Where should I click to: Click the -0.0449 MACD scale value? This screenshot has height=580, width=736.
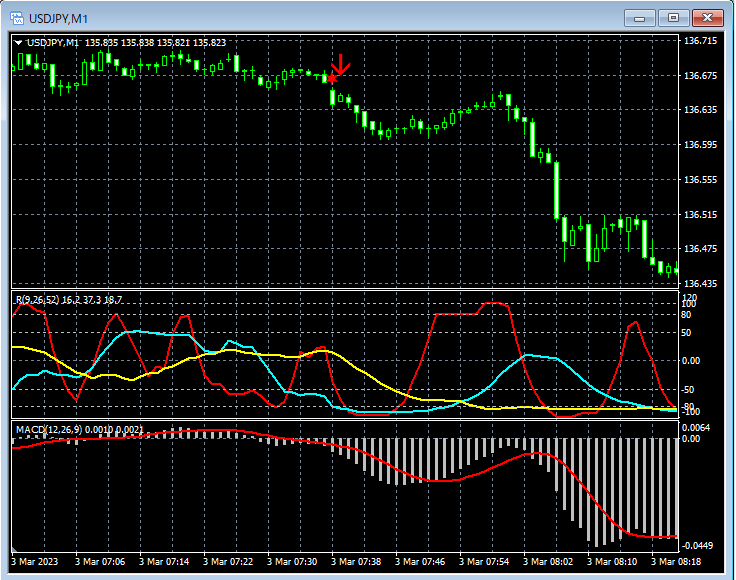[x=697, y=546]
